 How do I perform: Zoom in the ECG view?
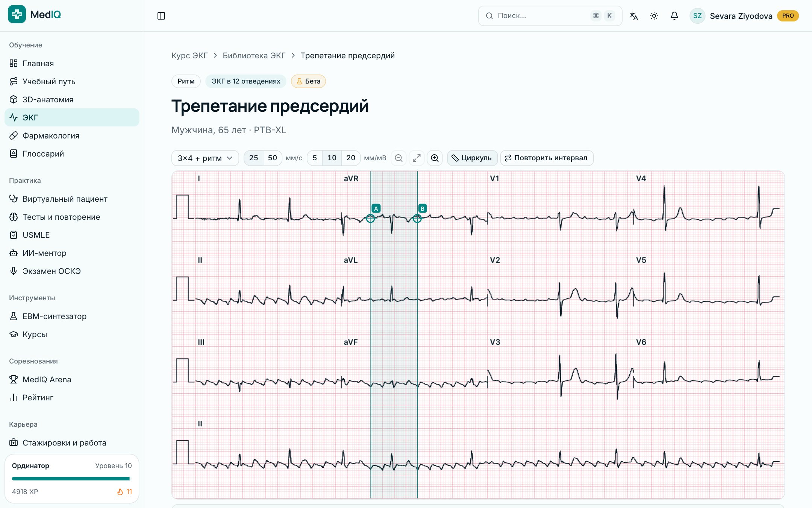tap(435, 158)
